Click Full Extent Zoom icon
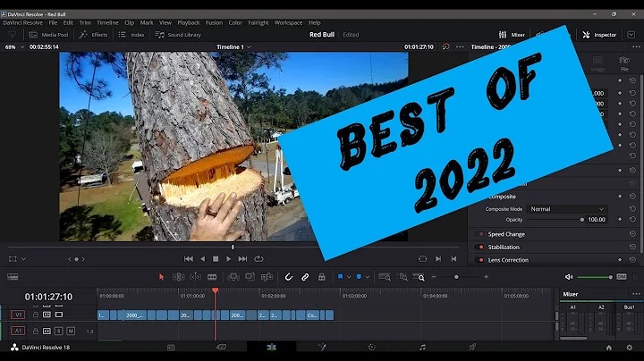This screenshot has height=361, width=644. [x=385, y=277]
